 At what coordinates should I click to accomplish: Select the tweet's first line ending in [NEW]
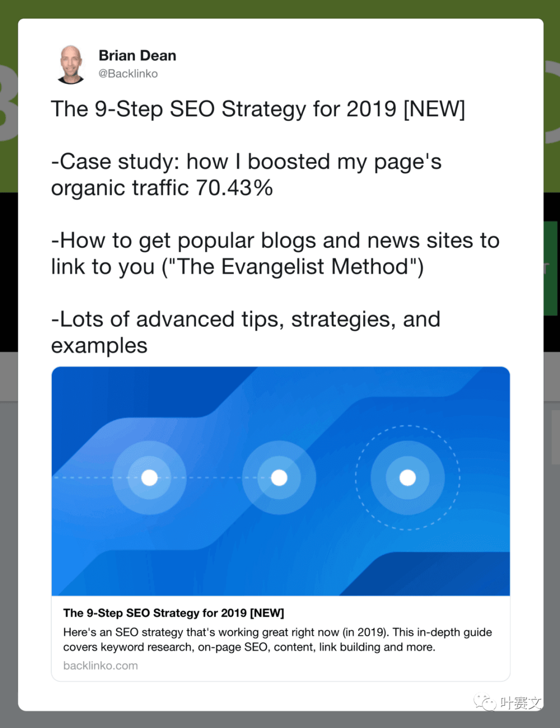click(258, 109)
